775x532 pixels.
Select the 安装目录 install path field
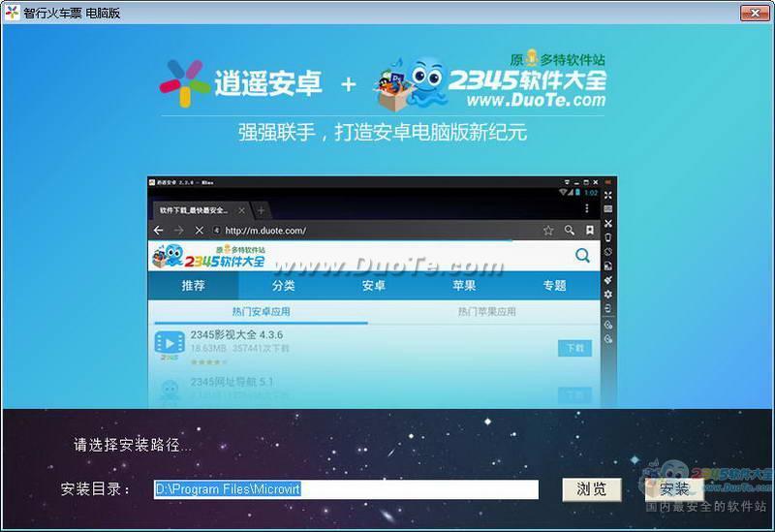point(346,489)
